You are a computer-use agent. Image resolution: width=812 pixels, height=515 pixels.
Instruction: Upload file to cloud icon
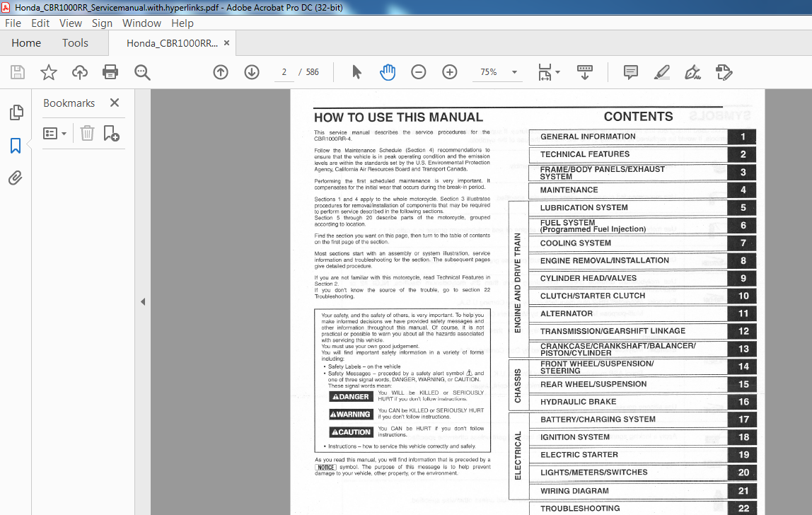[80, 72]
